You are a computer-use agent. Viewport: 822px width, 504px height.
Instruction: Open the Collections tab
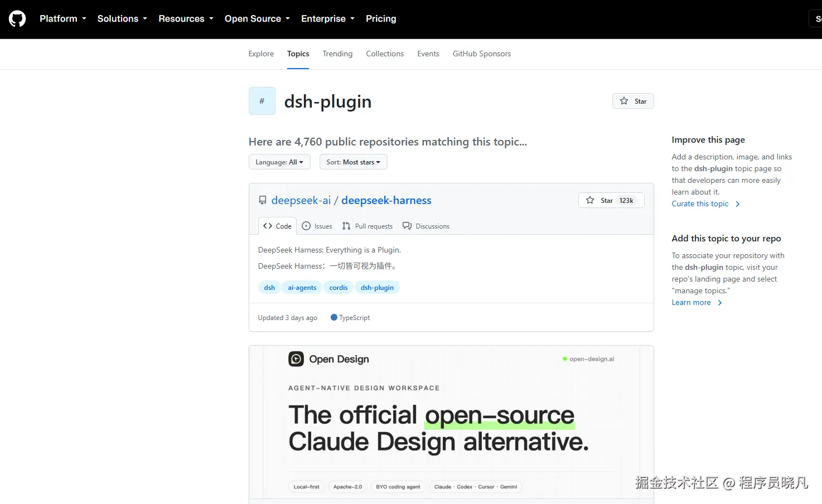[x=385, y=54]
